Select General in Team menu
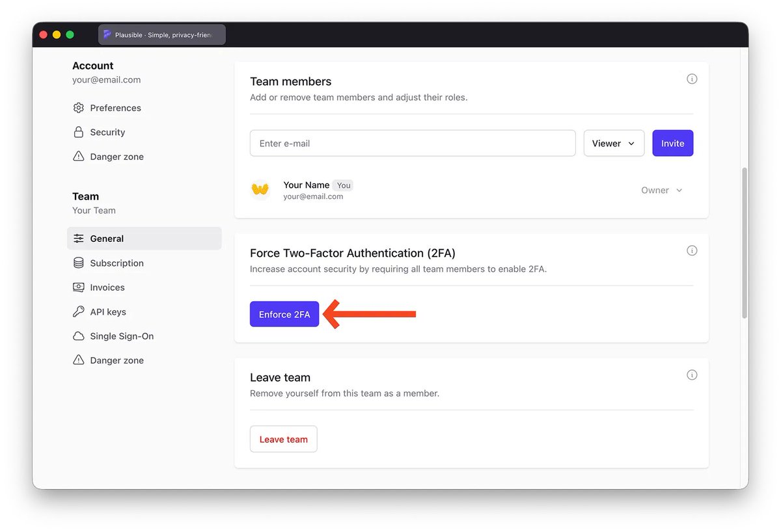Image resolution: width=781 pixels, height=532 pixels. 144,239
